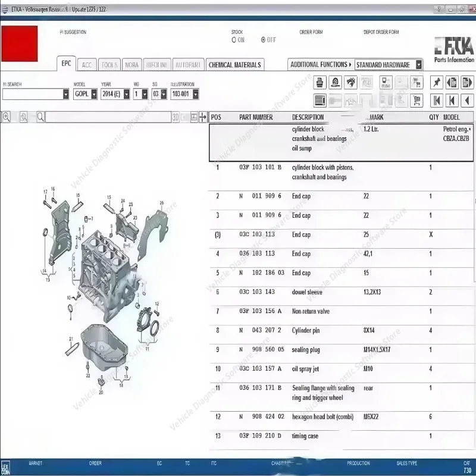Select the header row 'cylinder block' 1.2 Ltr.

click(341, 142)
